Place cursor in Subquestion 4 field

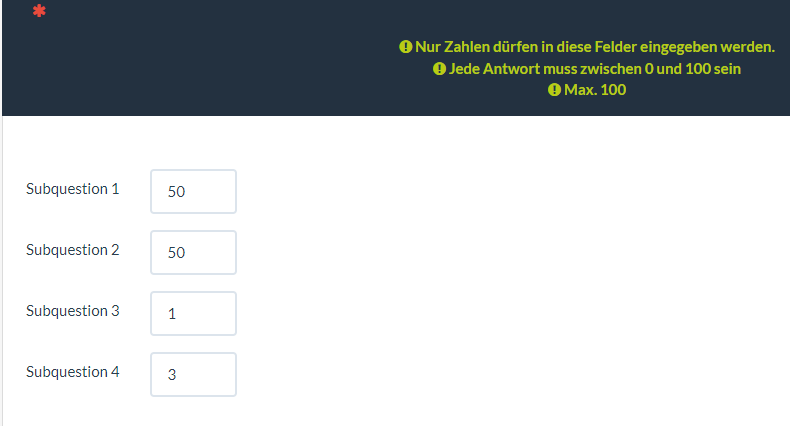[193, 374]
